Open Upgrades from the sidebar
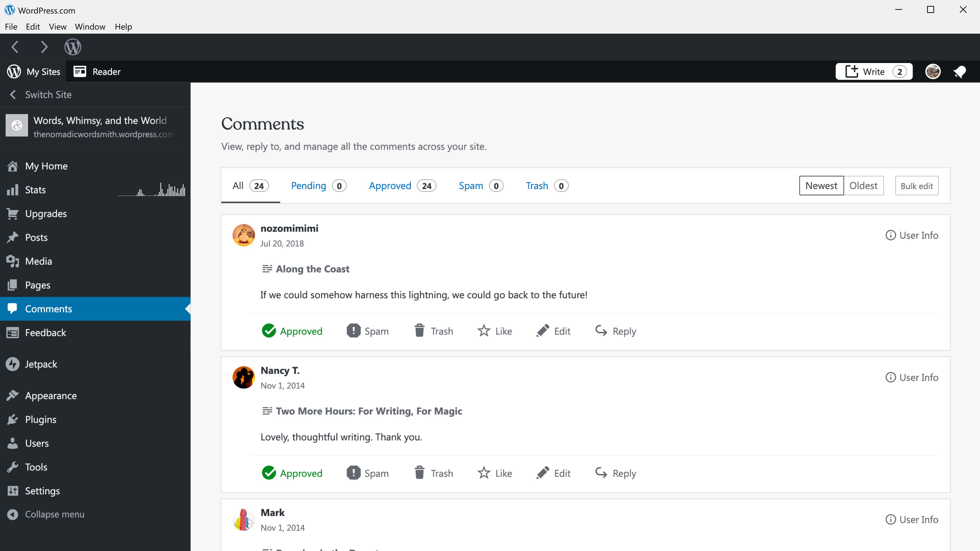This screenshot has height=551, width=980. tap(46, 213)
